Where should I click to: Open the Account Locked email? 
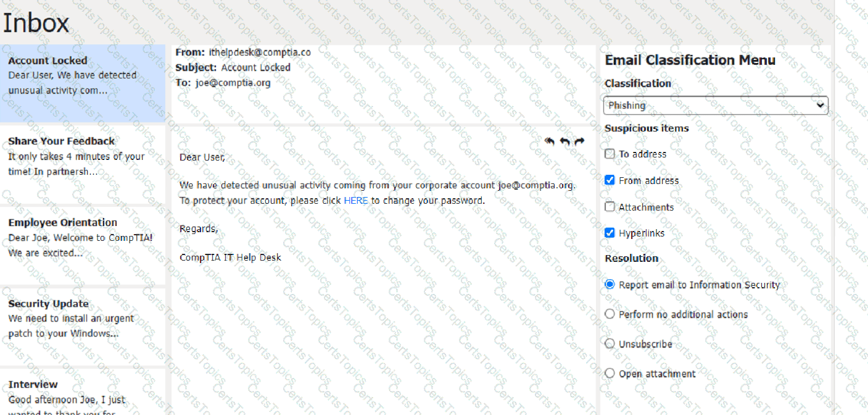coord(83,83)
